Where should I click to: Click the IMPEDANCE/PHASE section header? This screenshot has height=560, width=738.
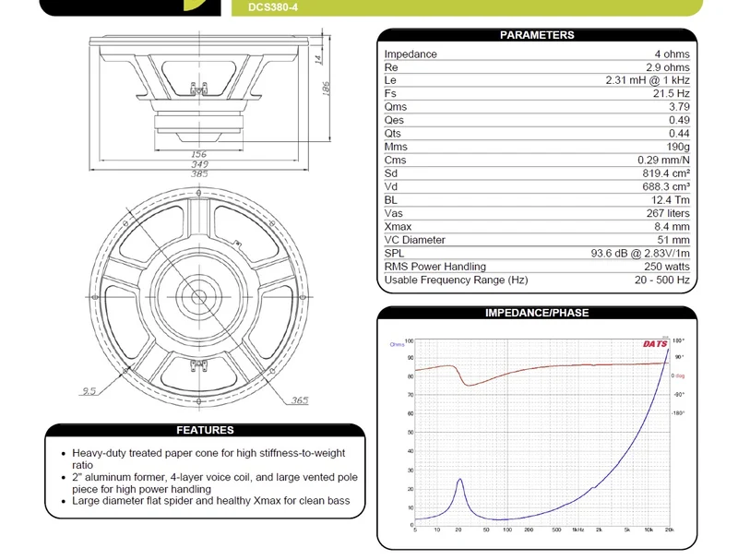tap(537, 313)
